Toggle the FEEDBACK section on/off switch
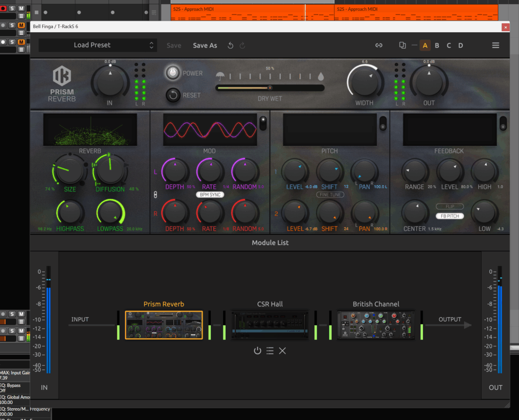The image size is (519, 420). pos(503,123)
